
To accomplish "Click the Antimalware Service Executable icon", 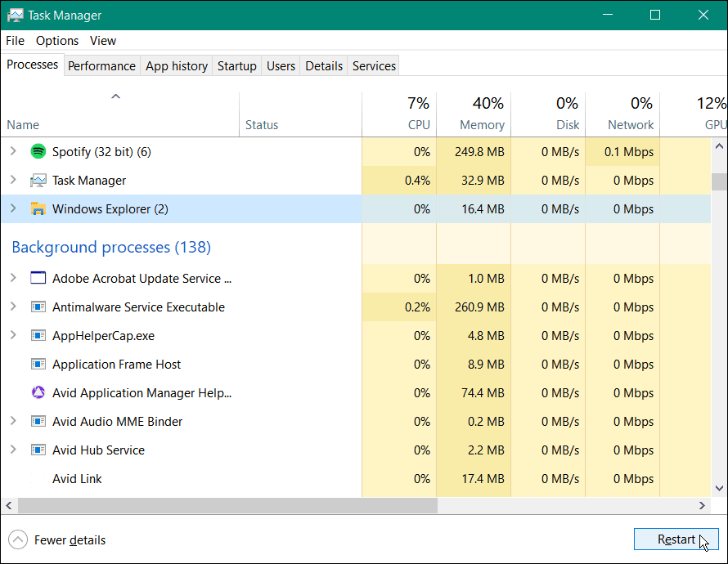I will coord(38,307).
